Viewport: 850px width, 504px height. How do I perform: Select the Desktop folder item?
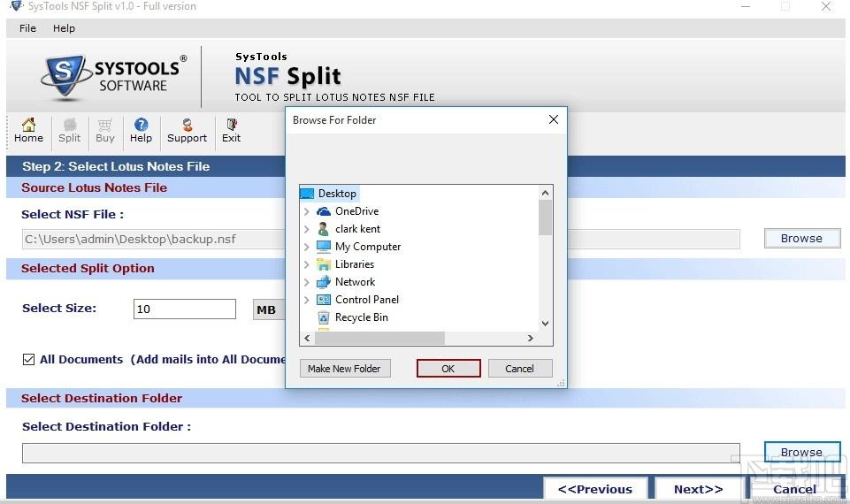tap(329, 194)
